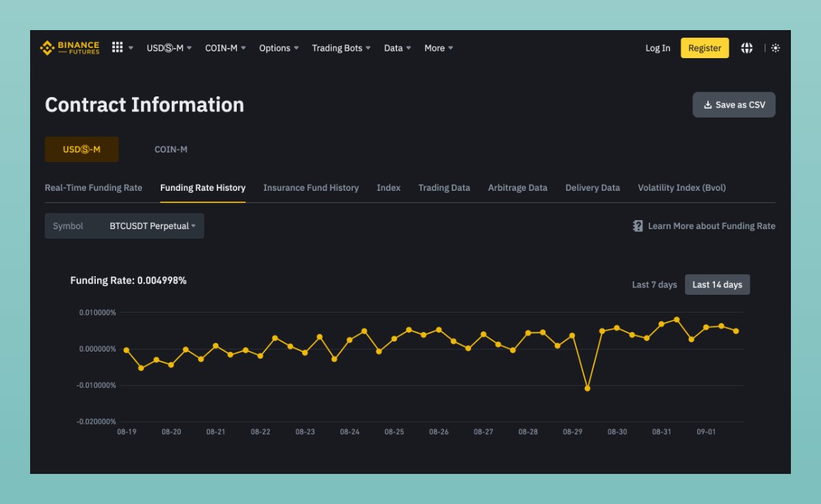Toggle the theme with the sun icon
Viewport: 821px width, 504px height.
pyautogui.click(x=775, y=47)
